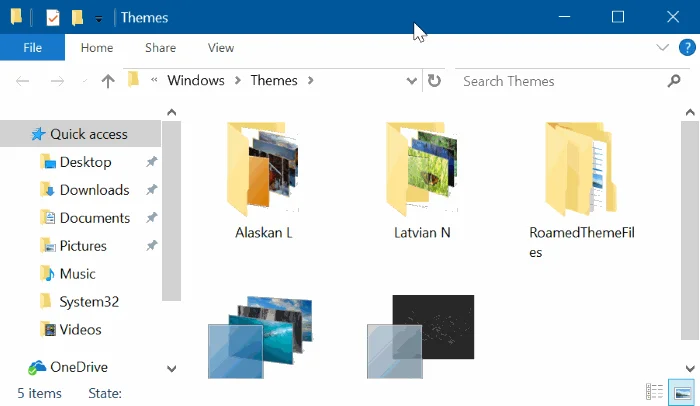Switch to the Home ribbon tab
This screenshot has width=700, height=406.
97,48
